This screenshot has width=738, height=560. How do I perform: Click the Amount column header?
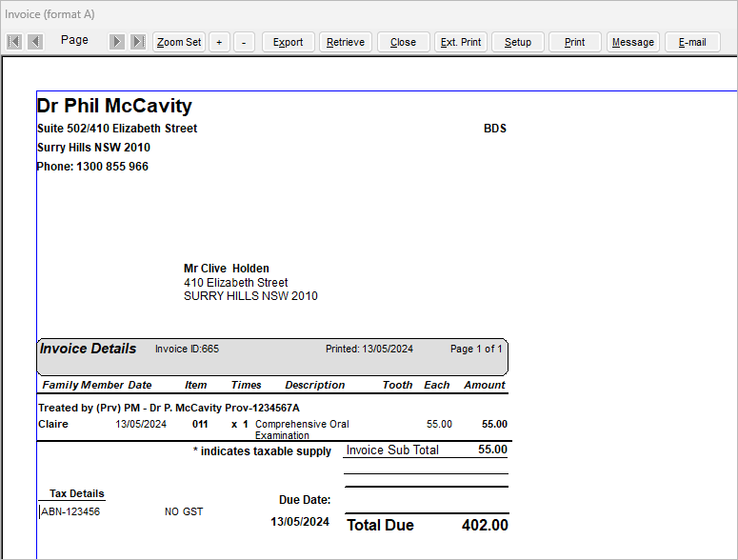(485, 385)
